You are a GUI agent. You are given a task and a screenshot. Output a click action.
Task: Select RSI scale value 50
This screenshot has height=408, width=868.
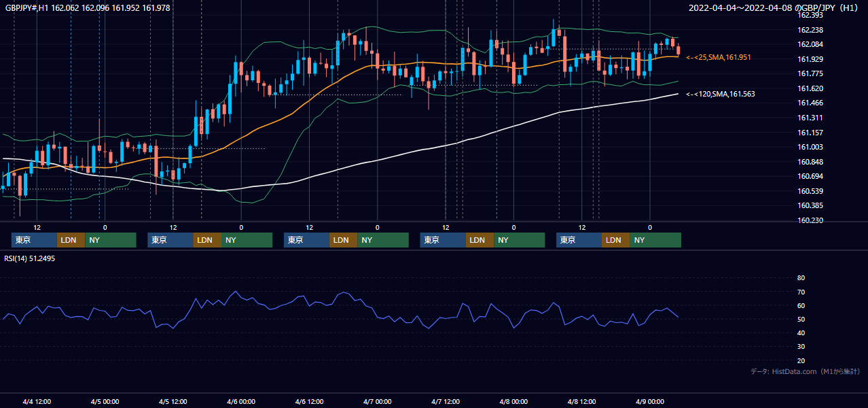coord(801,319)
